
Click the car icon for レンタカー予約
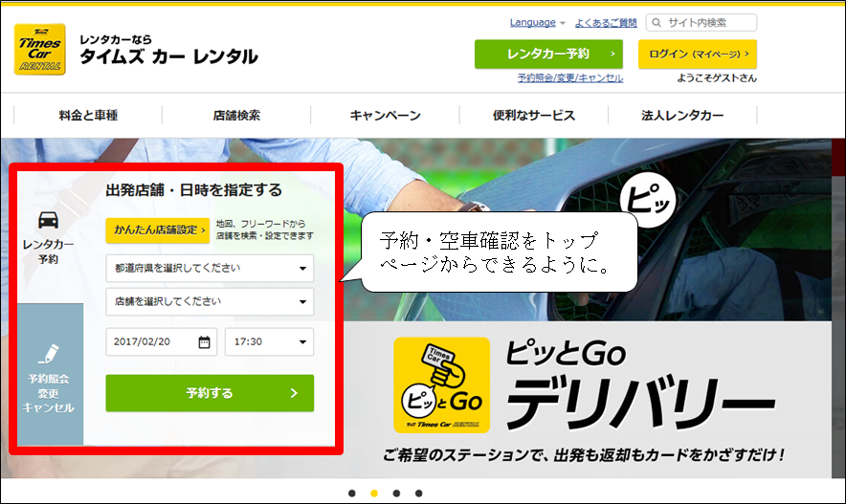tap(48, 219)
